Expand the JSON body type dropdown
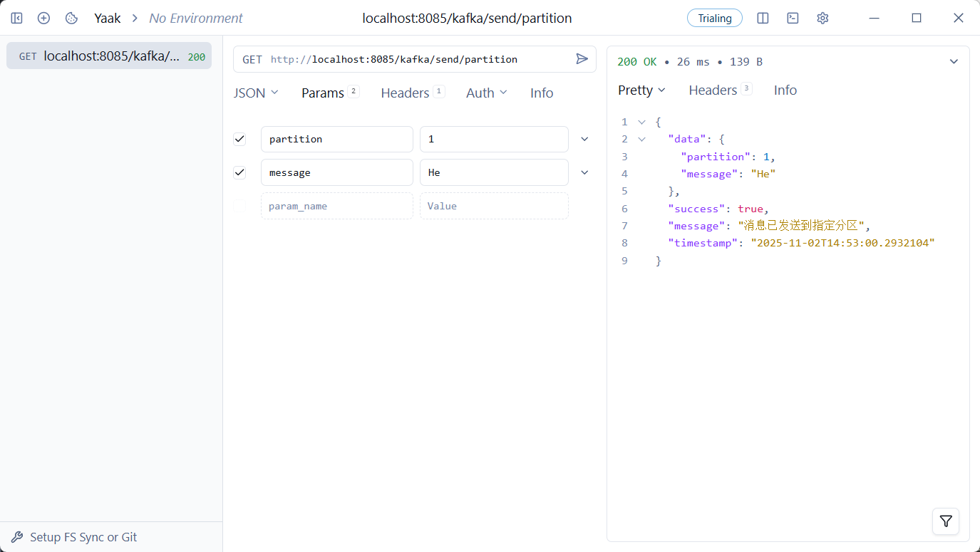The height and width of the screenshot is (552, 980). pyautogui.click(x=256, y=93)
